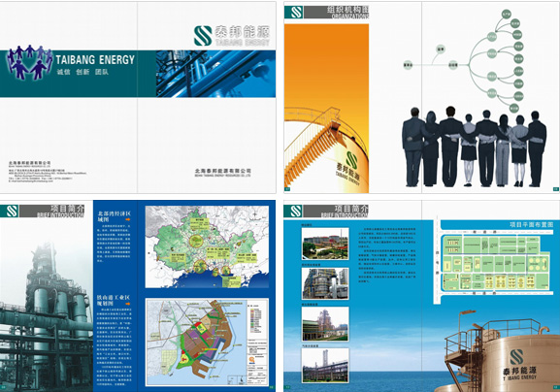
Task: Click the TAIBANG ENERGY white banner text
Action: point(95,59)
